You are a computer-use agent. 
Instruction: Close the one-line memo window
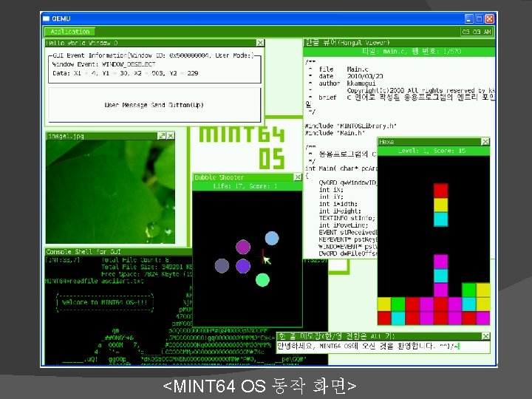(x=485, y=336)
